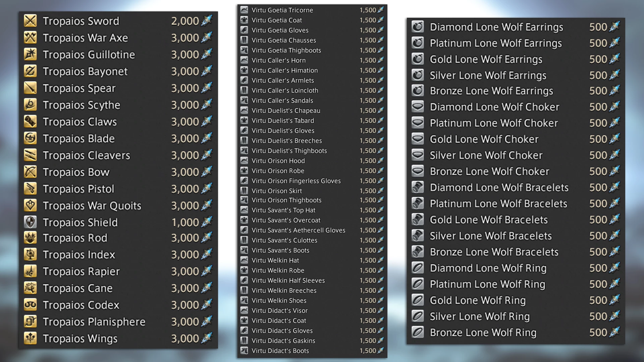Image resolution: width=644 pixels, height=362 pixels.
Task: Click the Virtu Goetia Tricorne icon
Action: (x=244, y=10)
